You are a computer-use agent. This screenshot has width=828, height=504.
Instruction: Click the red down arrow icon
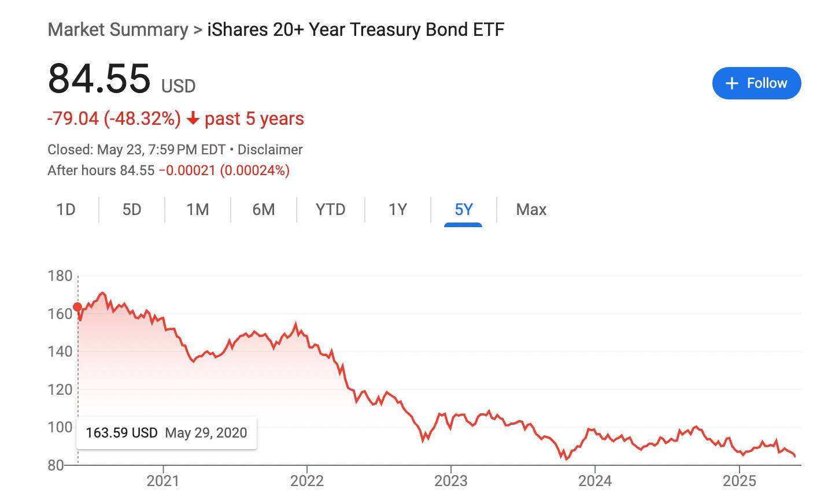coord(193,119)
